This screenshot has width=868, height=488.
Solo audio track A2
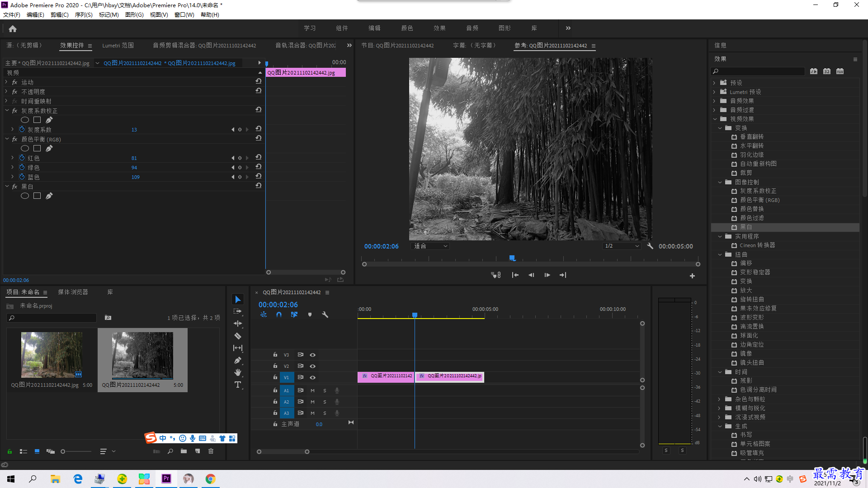325,402
